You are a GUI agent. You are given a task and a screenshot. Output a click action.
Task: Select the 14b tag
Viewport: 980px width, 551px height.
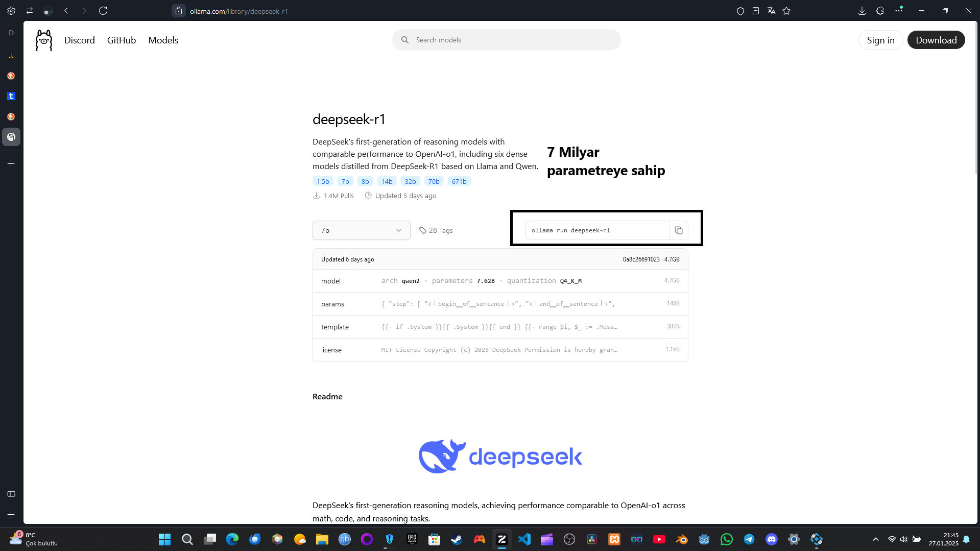[x=387, y=181]
